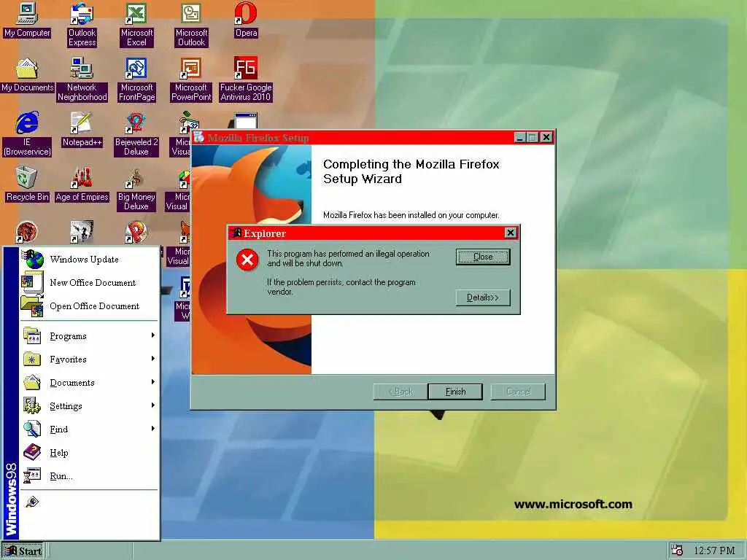Expand the Find submenu

coord(90,429)
